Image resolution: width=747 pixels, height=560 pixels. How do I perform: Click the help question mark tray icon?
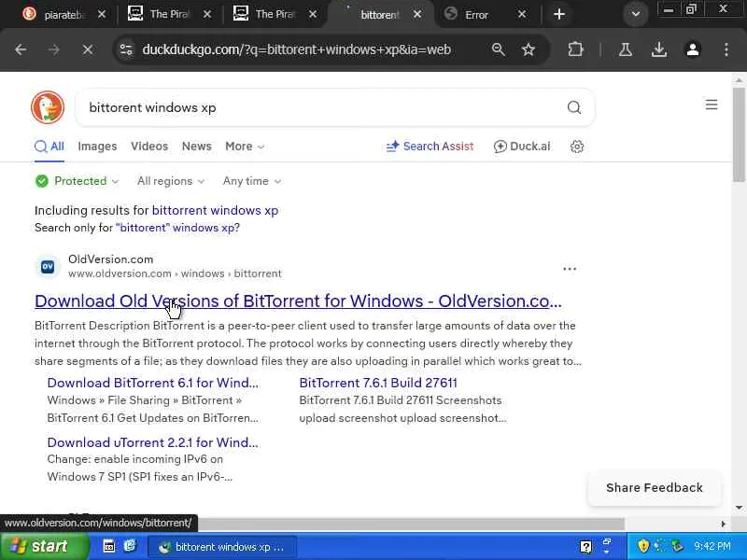coord(586,547)
